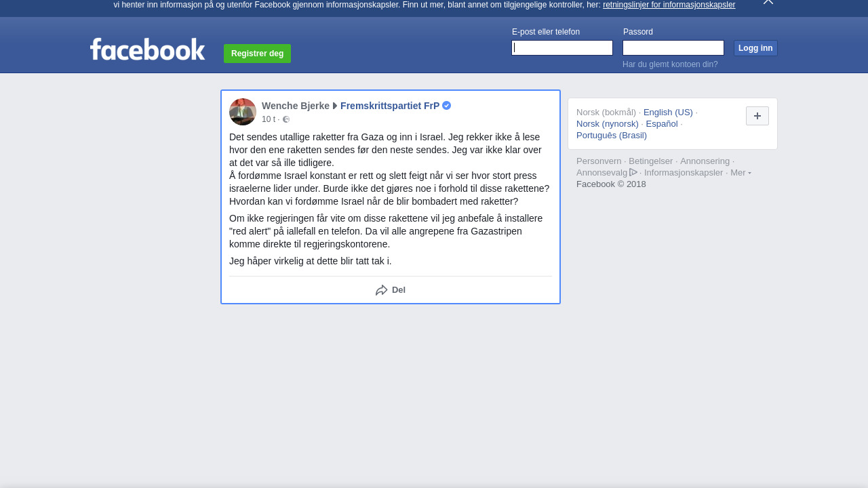Click the Registrer deg button
The image size is (868, 488).
pos(257,54)
